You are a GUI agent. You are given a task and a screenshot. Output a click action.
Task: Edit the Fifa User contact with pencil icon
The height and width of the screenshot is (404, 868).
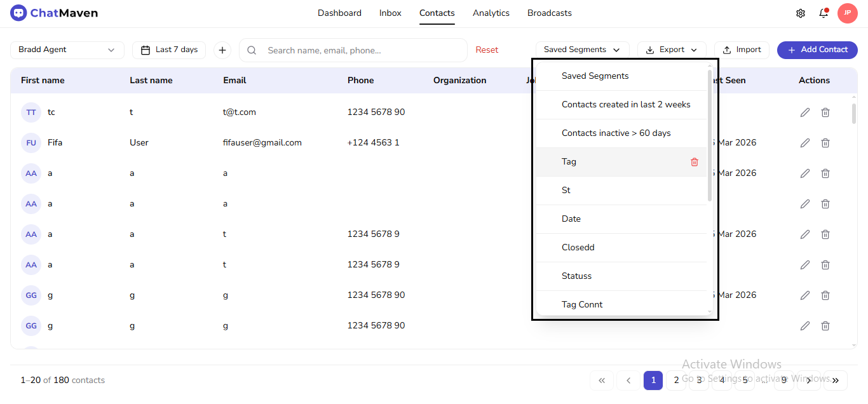click(804, 142)
